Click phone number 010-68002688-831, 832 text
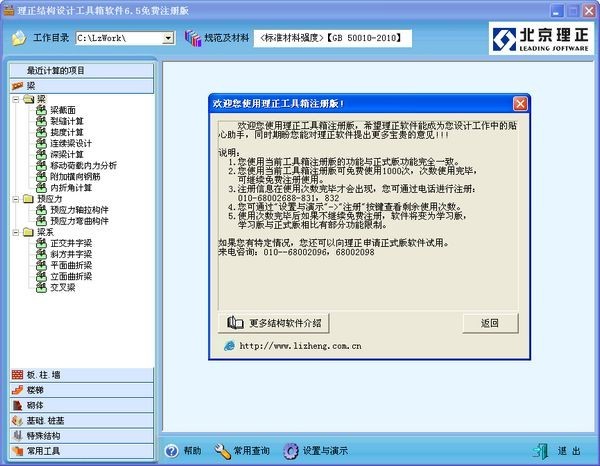 pos(289,198)
